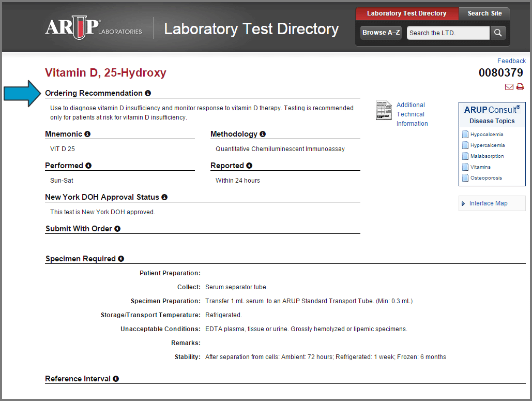This screenshot has height=401, width=532.
Task: Click the Stability details text
Action: coord(325,357)
